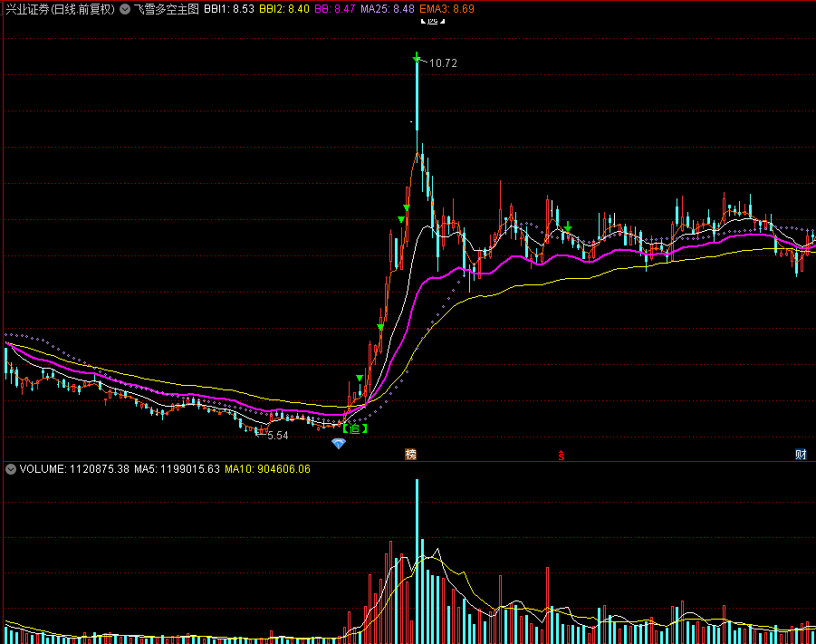
Task: Click the BBI1: 8.53 indicator value
Action: point(229,9)
